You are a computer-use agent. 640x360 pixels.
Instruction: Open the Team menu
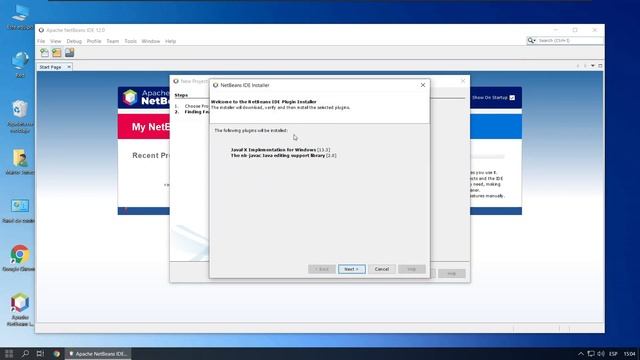point(113,41)
